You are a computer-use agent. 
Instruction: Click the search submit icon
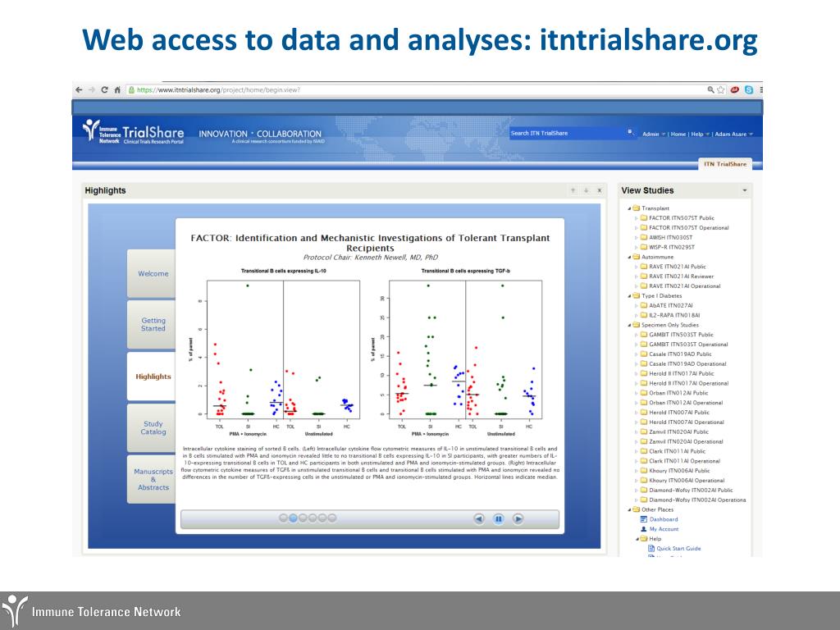pos(631,132)
